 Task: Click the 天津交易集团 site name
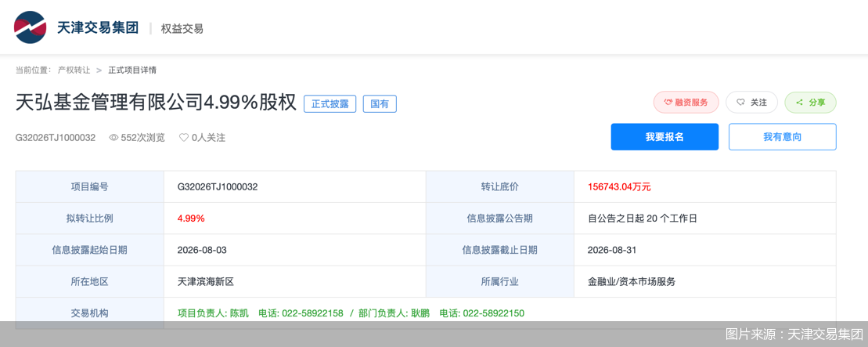coord(97,27)
